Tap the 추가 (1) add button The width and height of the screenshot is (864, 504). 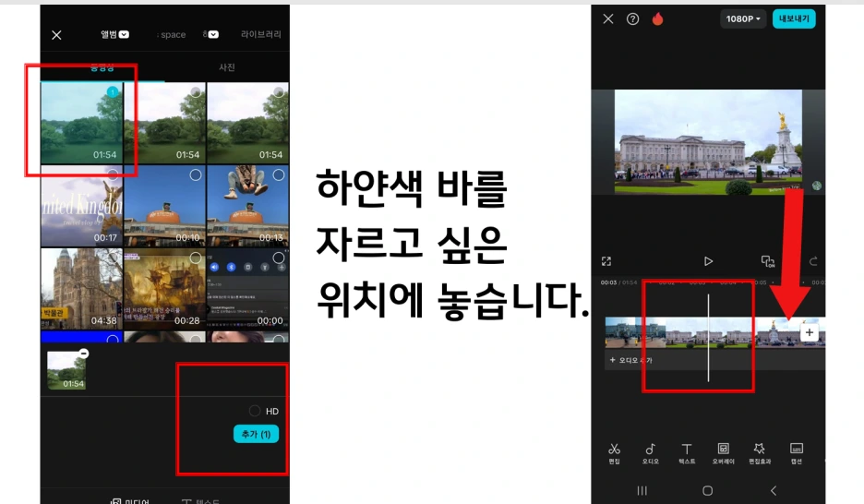tap(257, 434)
